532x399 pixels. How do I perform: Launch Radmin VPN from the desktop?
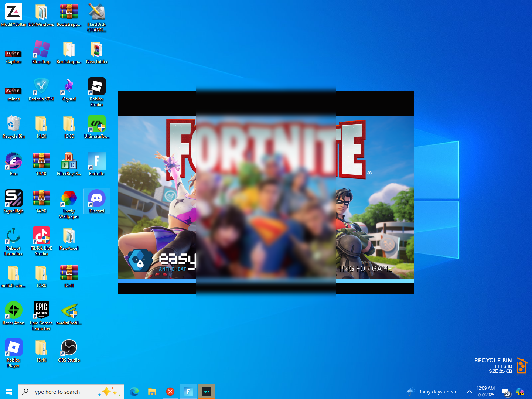point(41,90)
